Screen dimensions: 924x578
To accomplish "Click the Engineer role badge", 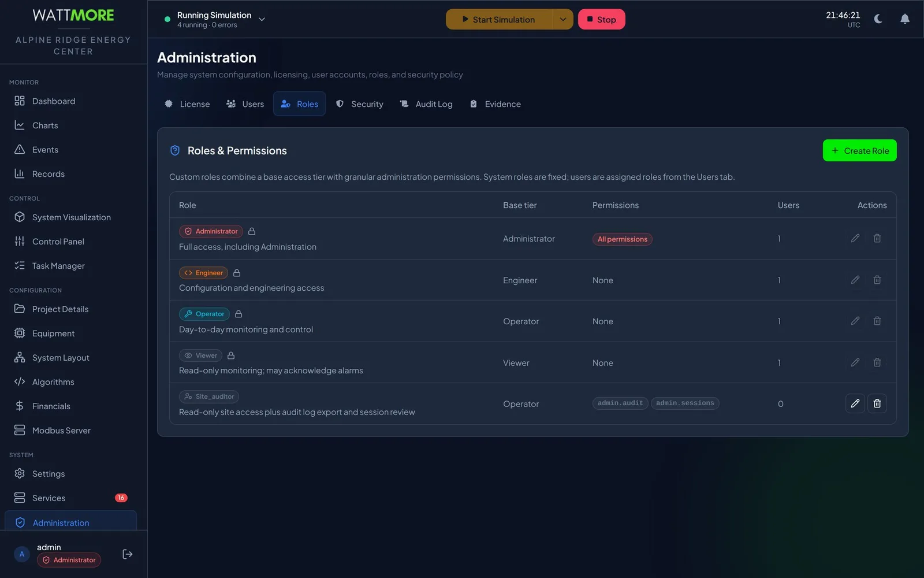I will click(203, 273).
